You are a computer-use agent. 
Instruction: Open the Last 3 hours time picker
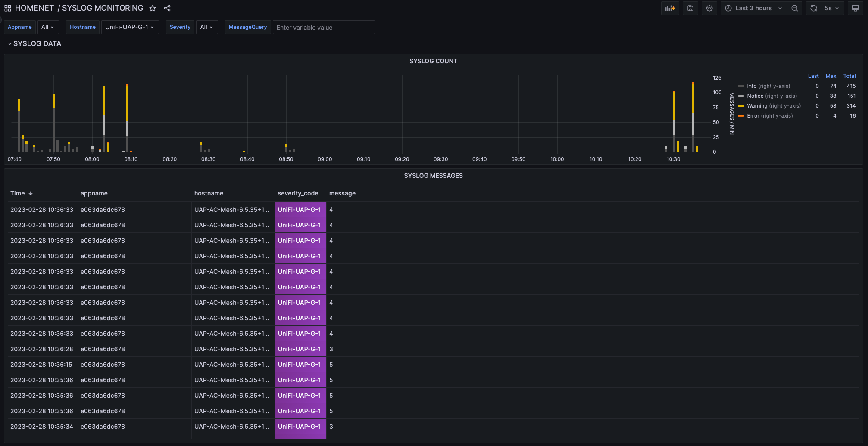753,8
